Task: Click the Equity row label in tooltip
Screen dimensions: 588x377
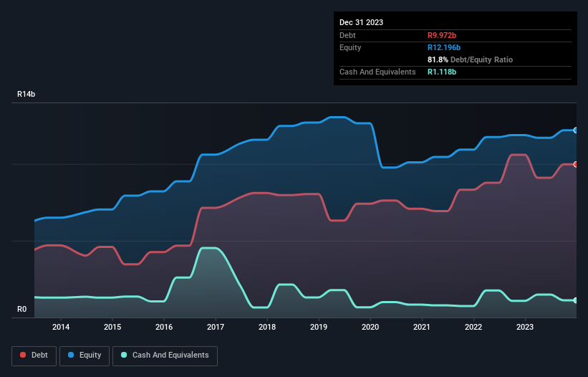Action: point(350,47)
